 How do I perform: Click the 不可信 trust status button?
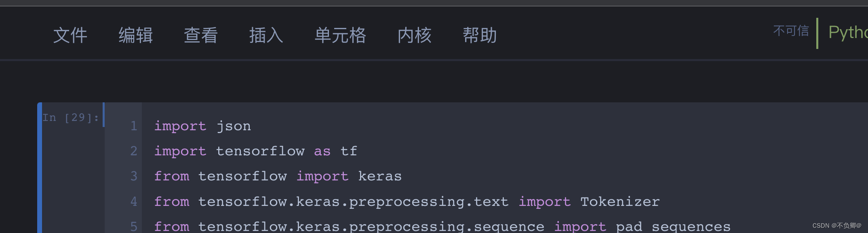[791, 31]
